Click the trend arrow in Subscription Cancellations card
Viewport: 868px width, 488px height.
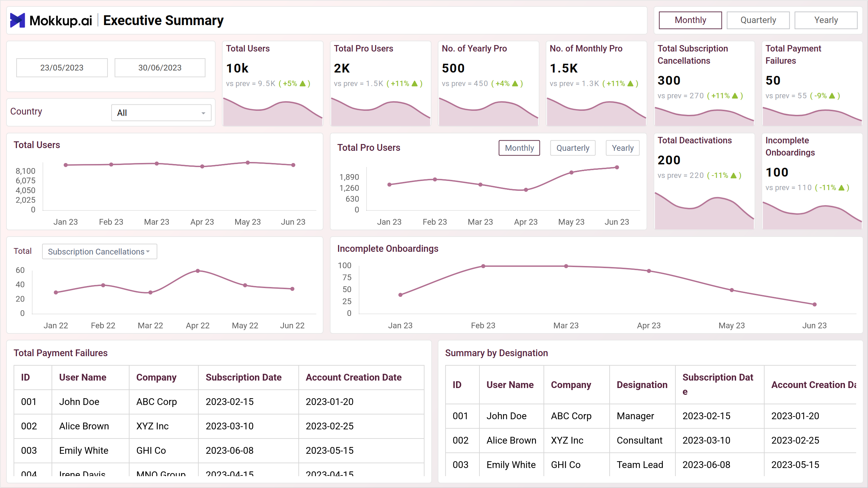click(735, 96)
